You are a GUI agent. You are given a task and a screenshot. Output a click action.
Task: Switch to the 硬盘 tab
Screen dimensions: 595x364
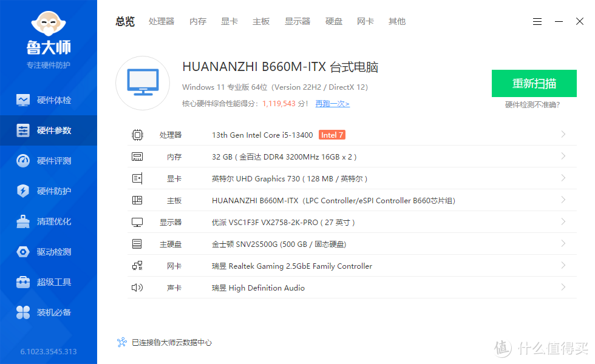click(x=334, y=22)
